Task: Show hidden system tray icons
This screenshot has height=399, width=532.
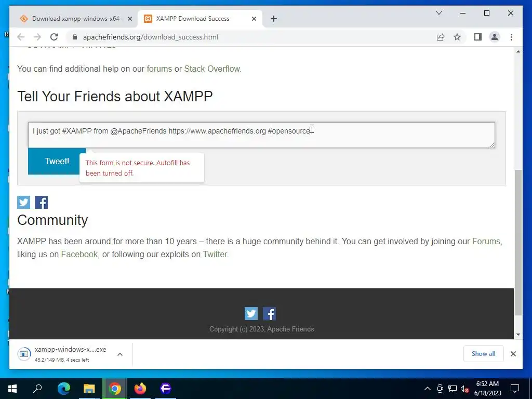Action: 428,389
